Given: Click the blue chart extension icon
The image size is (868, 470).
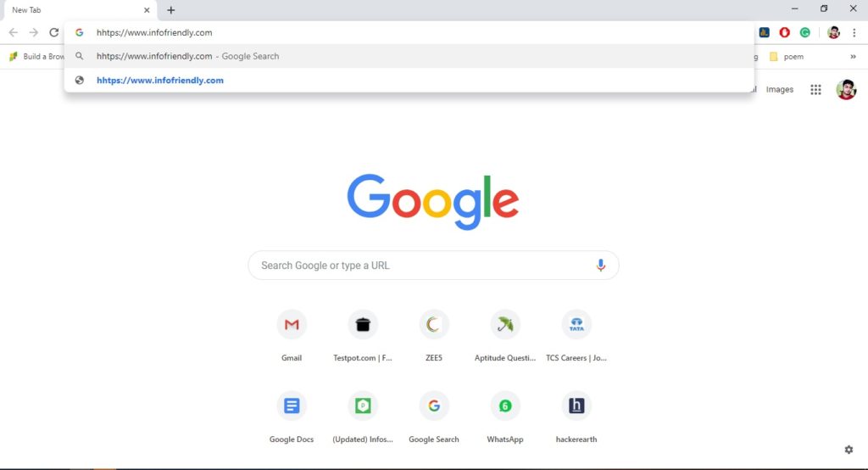Looking at the screenshot, I should pos(765,33).
